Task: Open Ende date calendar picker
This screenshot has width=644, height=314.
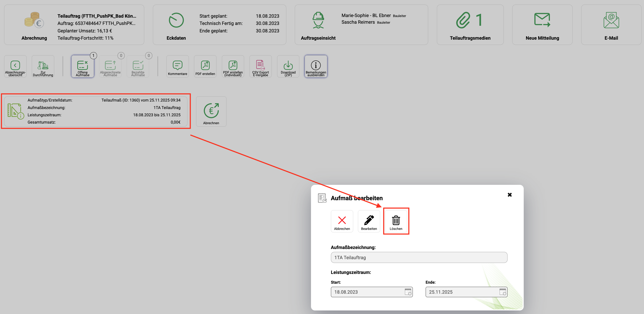Action: pyautogui.click(x=503, y=292)
